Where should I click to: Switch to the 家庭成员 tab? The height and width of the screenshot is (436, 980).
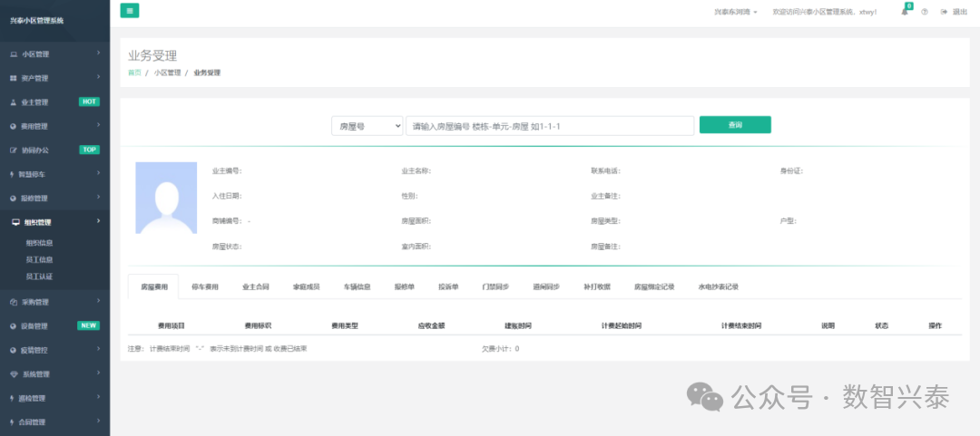306,286
